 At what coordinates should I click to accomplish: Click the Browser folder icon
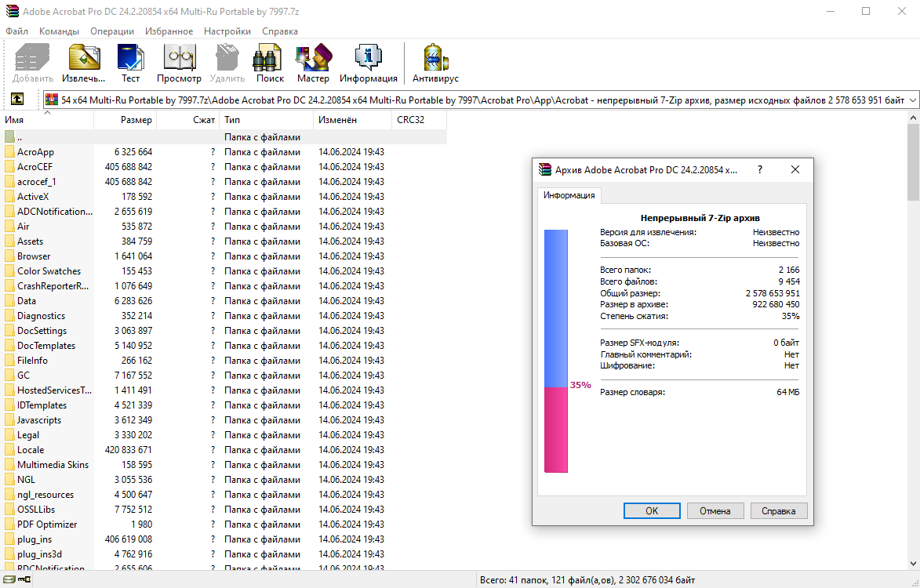(9, 256)
